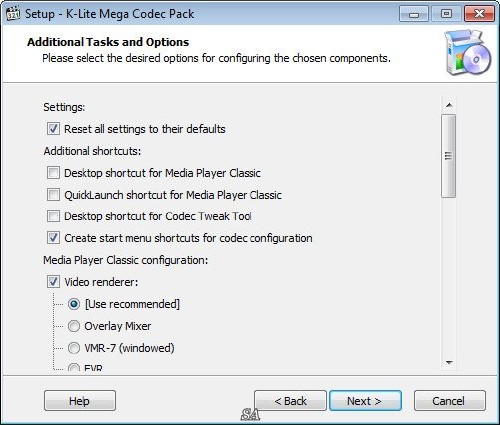Close the K-Lite setup window
The height and width of the screenshot is (425, 500).
tap(479, 14)
